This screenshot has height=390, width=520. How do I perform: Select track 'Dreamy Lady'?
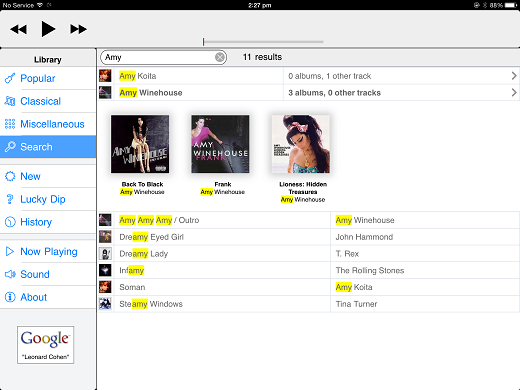pyautogui.click(x=144, y=254)
